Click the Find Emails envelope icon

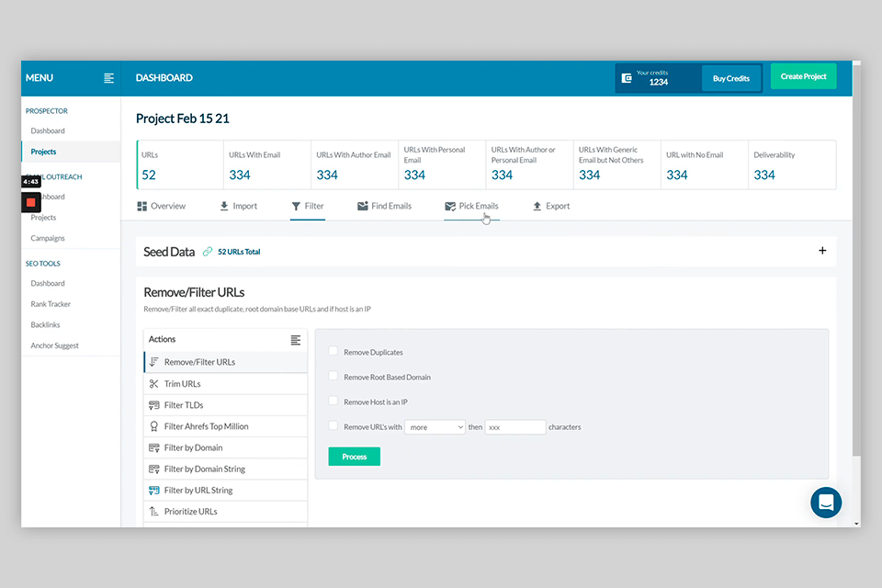point(363,206)
